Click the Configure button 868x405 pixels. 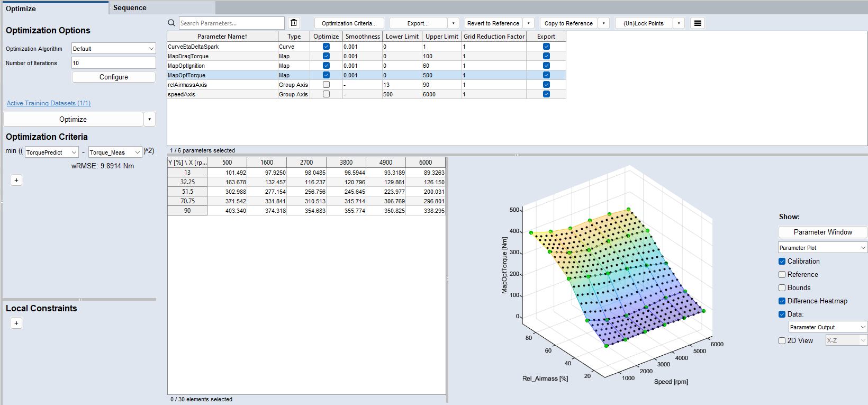114,77
